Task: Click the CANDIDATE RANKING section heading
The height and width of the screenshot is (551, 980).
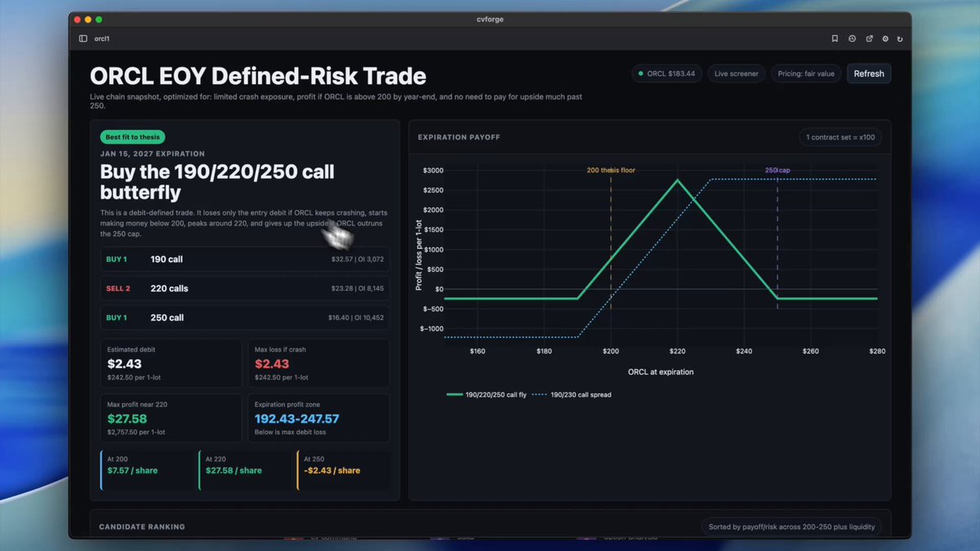Action: tap(142, 527)
